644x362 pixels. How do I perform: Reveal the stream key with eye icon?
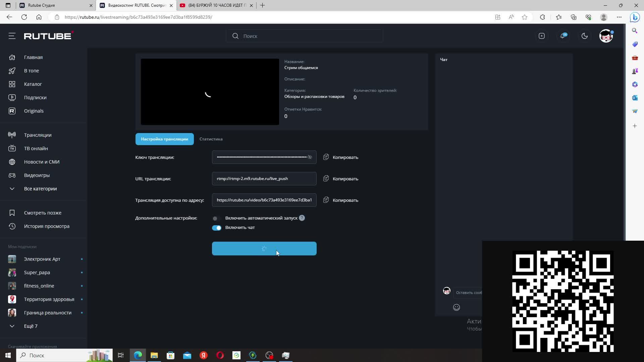point(310,157)
